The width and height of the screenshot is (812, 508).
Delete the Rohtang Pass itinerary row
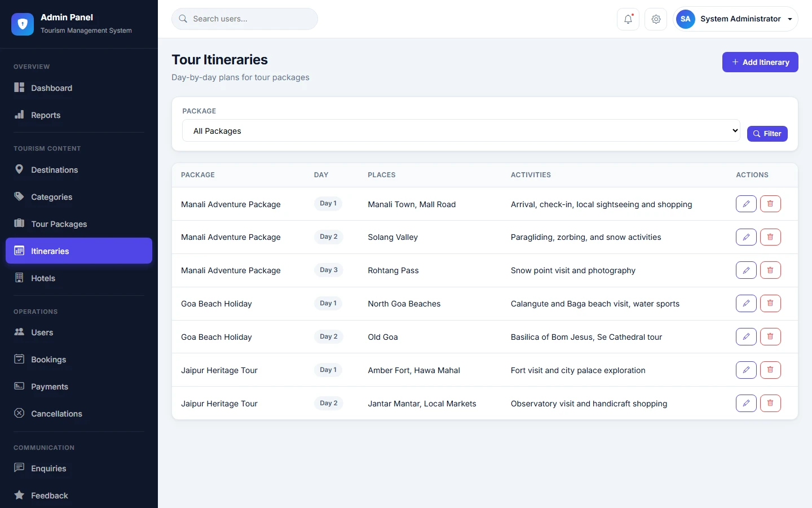[770, 270]
